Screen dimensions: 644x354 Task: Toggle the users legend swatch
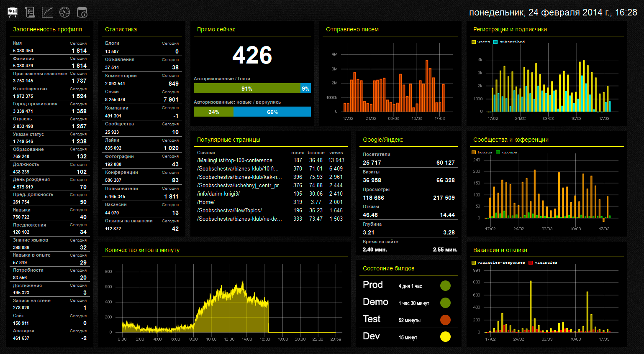click(x=474, y=42)
